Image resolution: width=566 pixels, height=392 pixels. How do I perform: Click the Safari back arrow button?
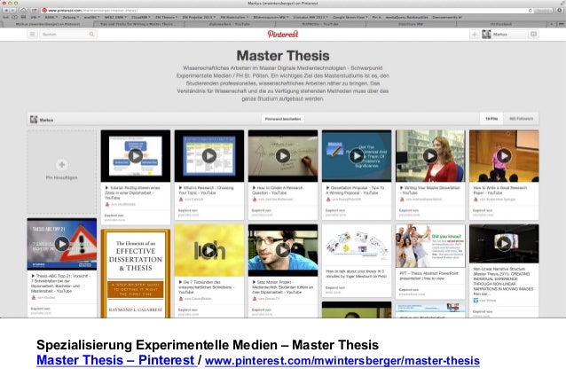coord(6,11)
